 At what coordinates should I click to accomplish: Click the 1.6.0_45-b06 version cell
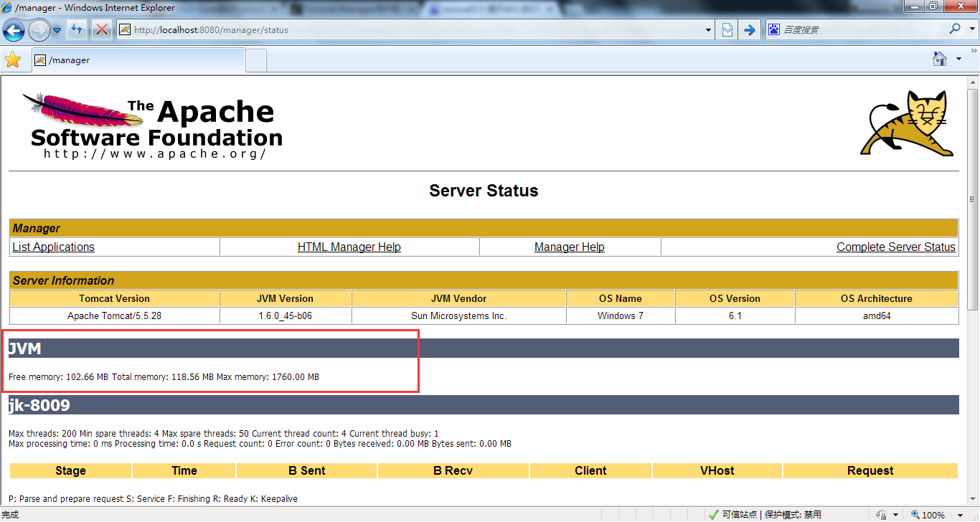(x=286, y=315)
